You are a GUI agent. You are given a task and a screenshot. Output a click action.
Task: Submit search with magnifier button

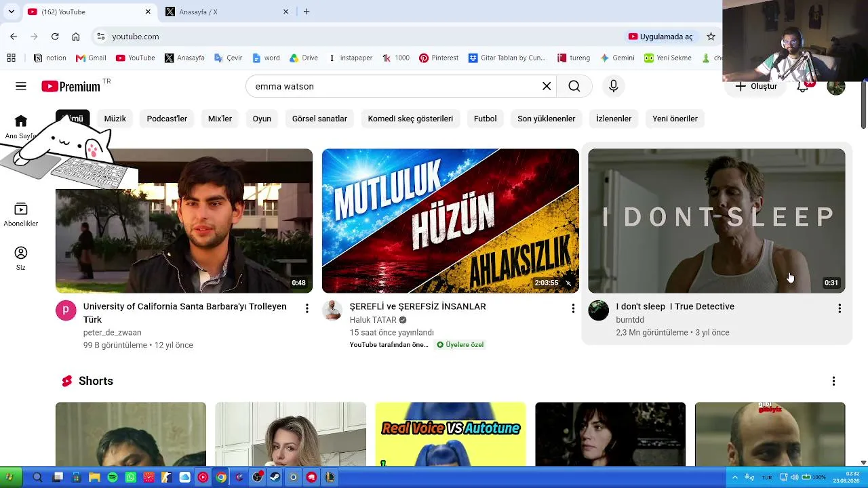click(574, 86)
